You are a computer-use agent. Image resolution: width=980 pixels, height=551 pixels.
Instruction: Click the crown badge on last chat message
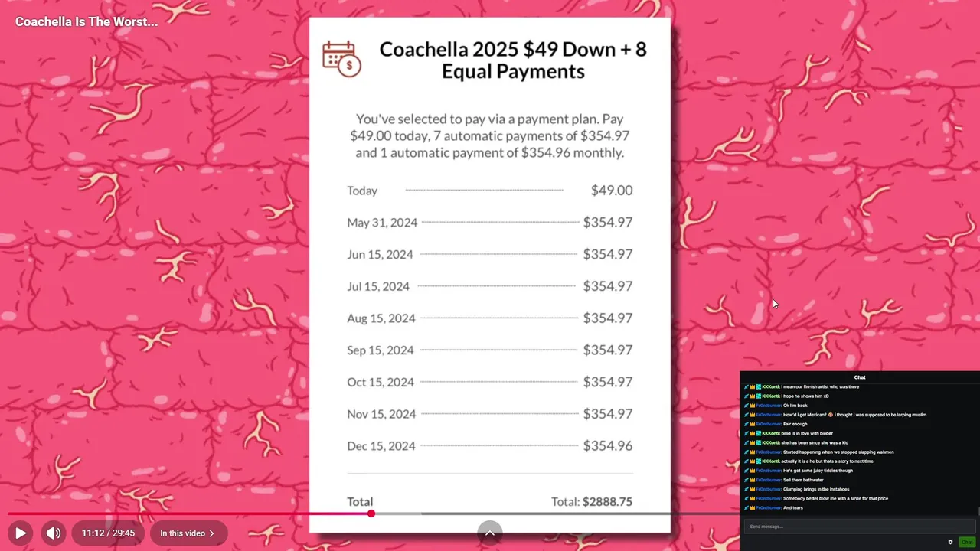click(x=753, y=508)
